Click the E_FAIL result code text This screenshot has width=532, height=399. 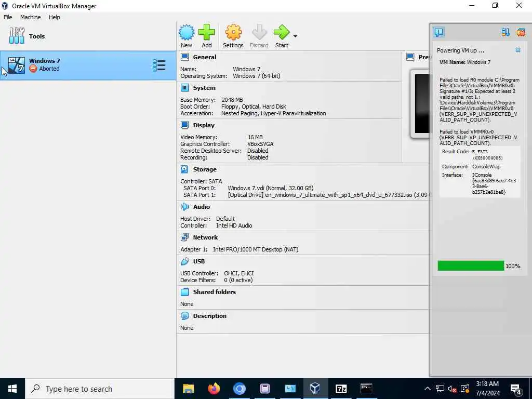coord(480,152)
